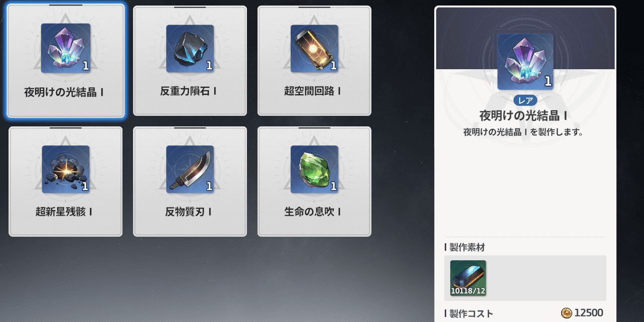Select the 夜明けの光結晶 I purple crystal icon
This screenshot has width=644, height=322.
pyautogui.click(x=66, y=48)
